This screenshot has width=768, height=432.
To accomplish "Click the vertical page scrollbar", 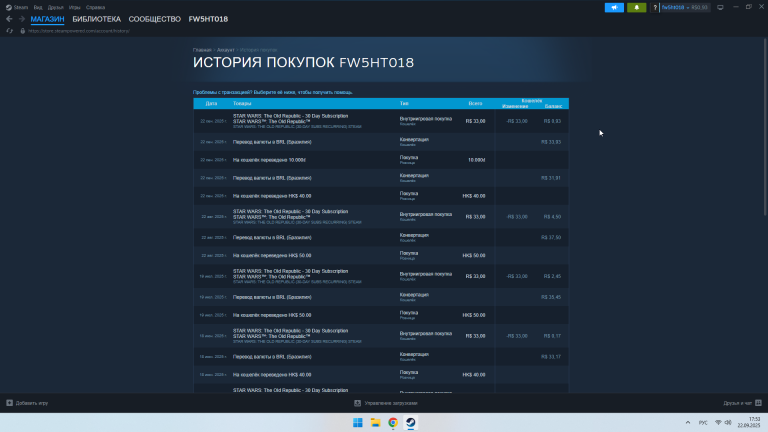I will pyautogui.click(x=766, y=126).
